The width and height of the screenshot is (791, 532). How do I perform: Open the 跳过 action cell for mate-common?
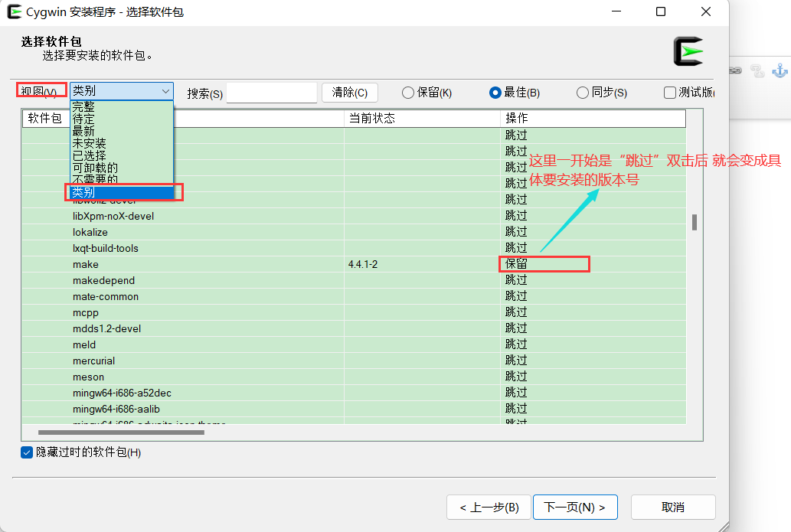tap(516, 296)
